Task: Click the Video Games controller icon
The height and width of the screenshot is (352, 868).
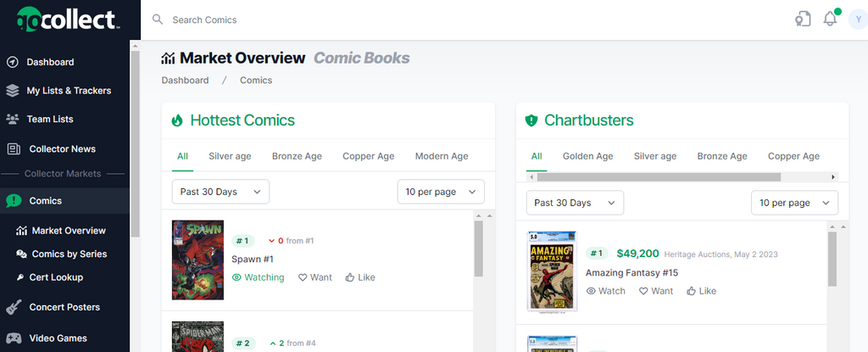Action: (14, 338)
